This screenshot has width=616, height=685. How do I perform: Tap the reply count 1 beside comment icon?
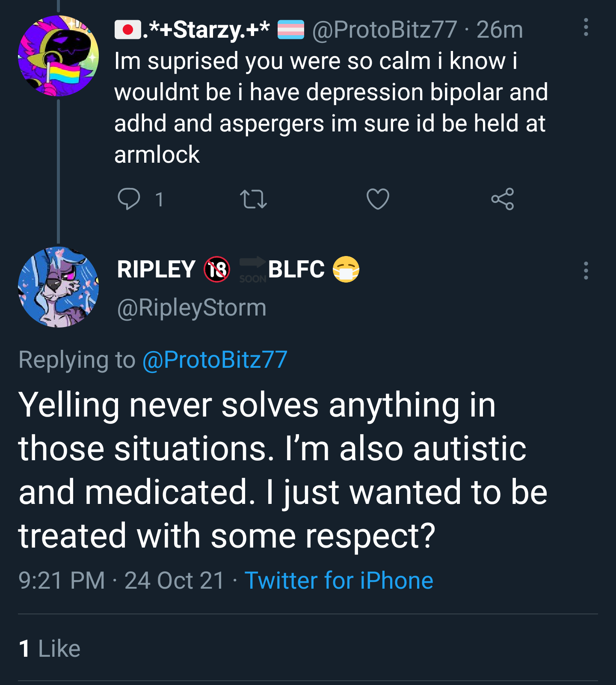pyautogui.click(x=159, y=200)
